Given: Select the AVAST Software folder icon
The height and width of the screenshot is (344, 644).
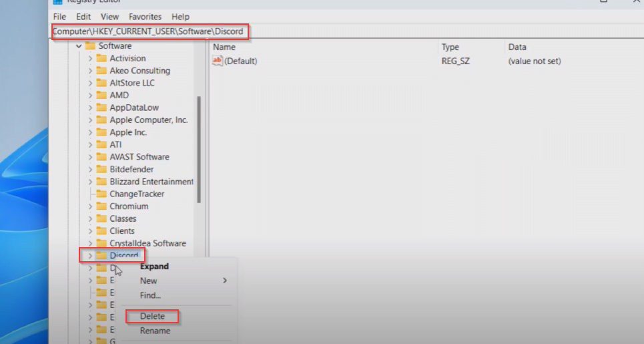Looking at the screenshot, I should click(101, 156).
